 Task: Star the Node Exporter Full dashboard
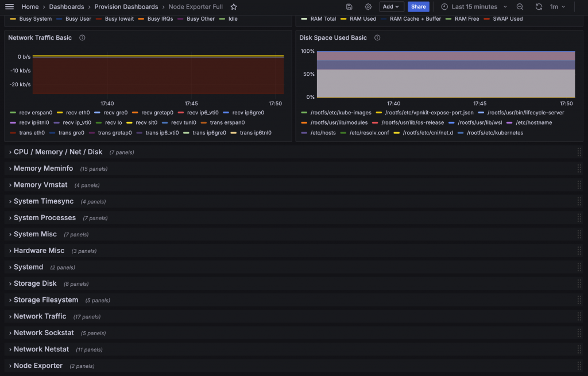(234, 7)
